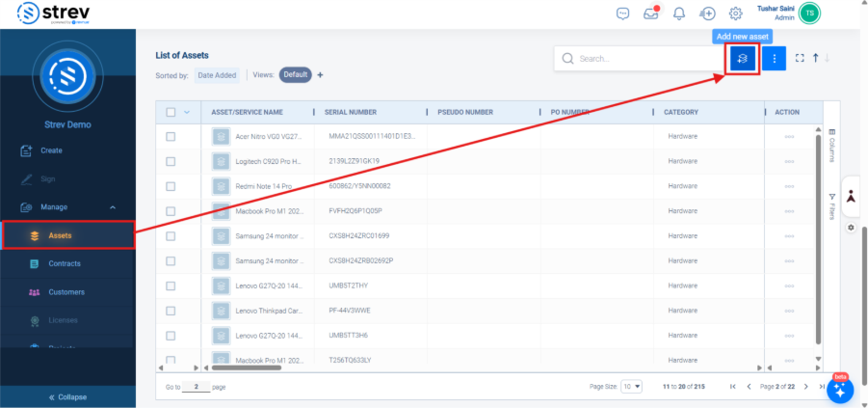868x408 pixels.
Task: Open Contracts in the sidebar
Action: (x=65, y=263)
